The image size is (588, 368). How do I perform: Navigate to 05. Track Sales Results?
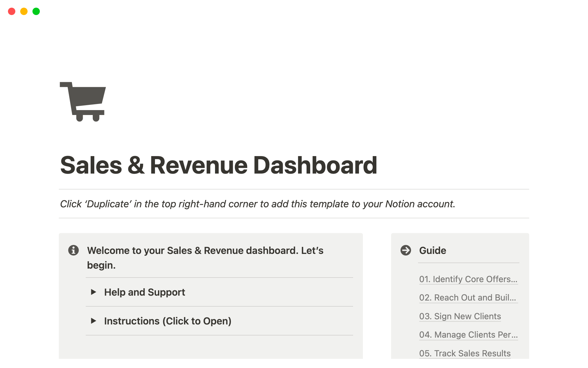point(465,353)
